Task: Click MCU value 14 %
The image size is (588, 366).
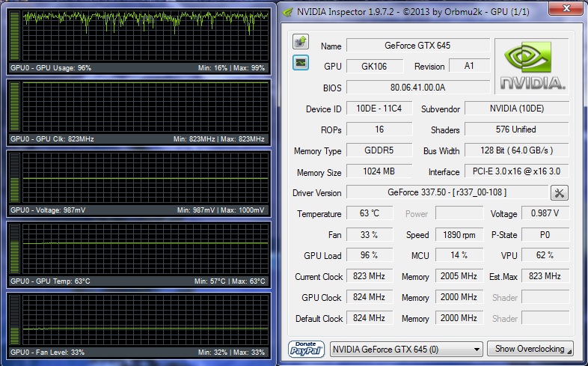Action: pos(459,255)
